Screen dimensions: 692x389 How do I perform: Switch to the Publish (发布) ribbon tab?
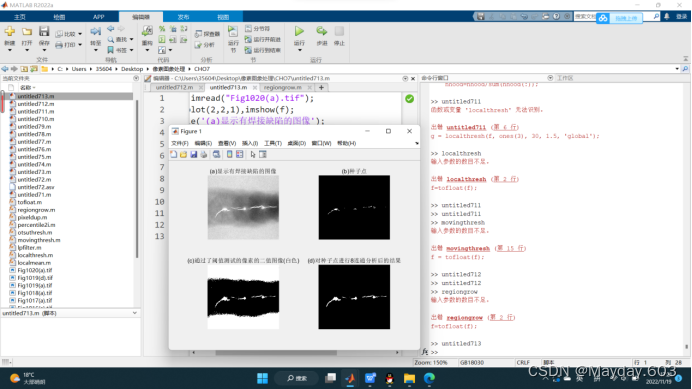coord(183,17)
